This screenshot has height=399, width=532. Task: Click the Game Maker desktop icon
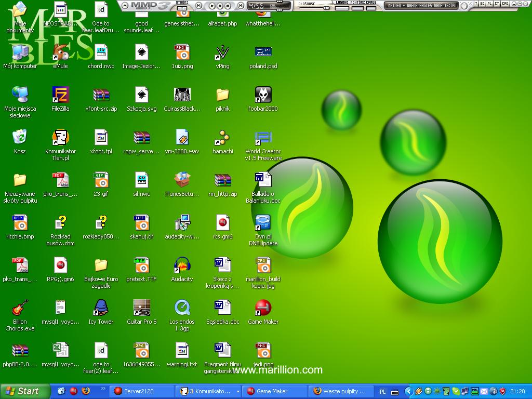click(x=263, y=308)
